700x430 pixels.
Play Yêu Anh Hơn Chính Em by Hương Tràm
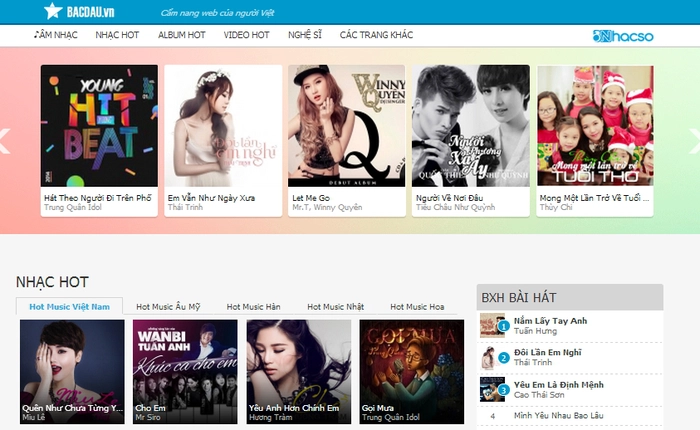[x=299, y=372]
